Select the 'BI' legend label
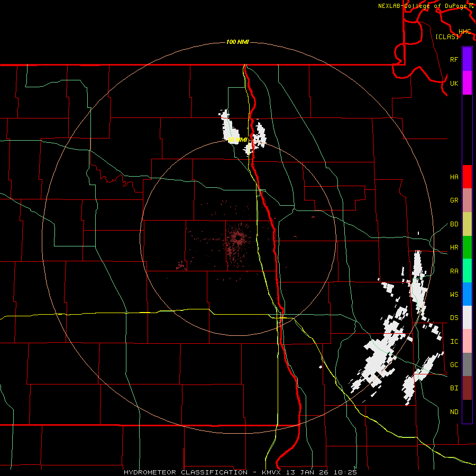The width and height of the screenshot is (476, 476). pyautogui.click(x=454, y=388)
